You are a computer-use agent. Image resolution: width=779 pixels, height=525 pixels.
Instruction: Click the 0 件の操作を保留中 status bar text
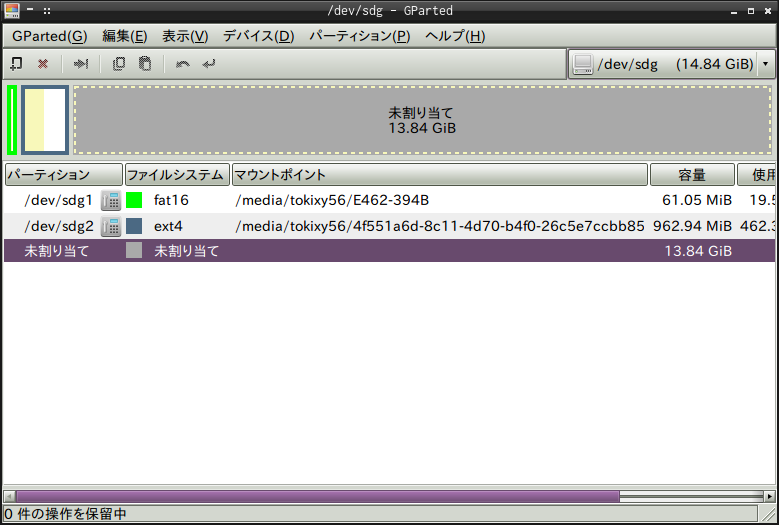pos(65,514)
